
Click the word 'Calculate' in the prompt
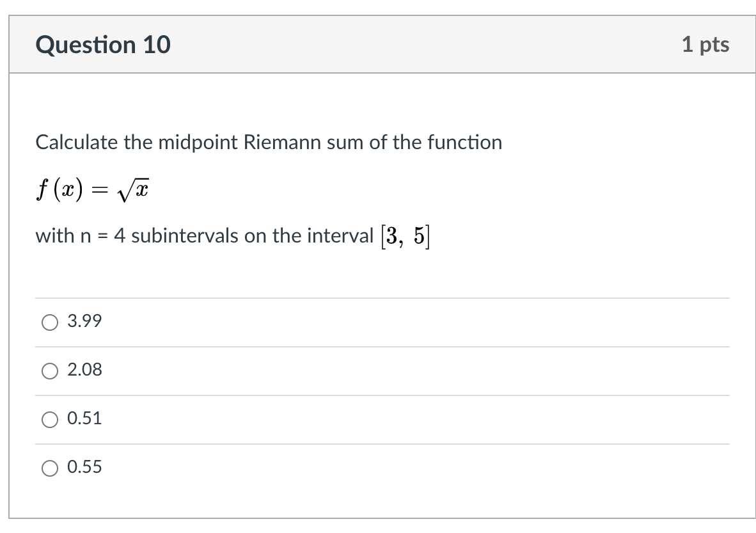coord(77,142)
